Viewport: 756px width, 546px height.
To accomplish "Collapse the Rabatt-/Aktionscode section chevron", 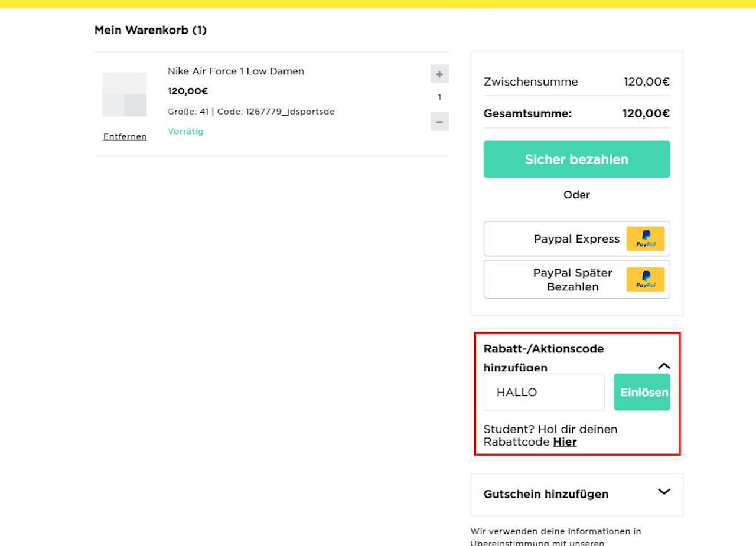I will (x=664, y=367).
